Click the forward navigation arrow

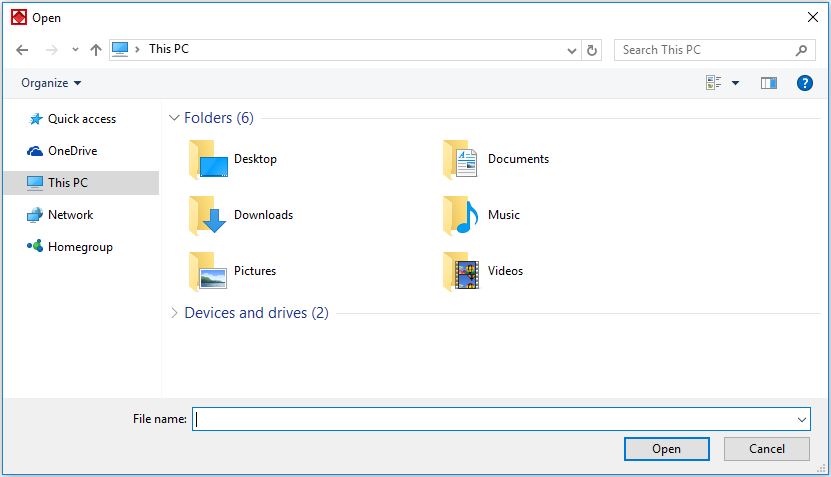(x=51, y=50)
